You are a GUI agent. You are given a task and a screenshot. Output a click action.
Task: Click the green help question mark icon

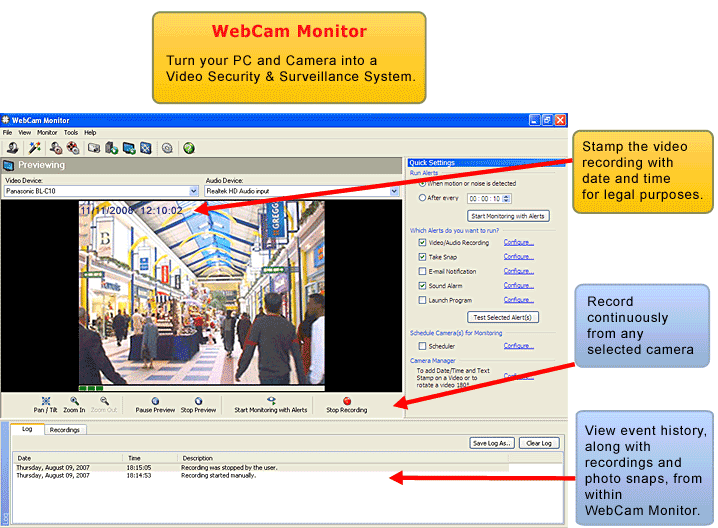tap(189, 148)
